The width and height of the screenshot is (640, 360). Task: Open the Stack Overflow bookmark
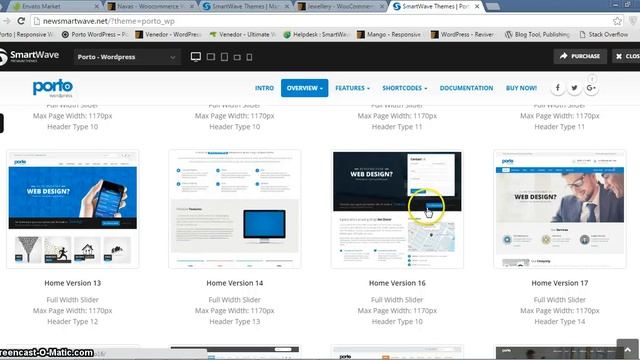[604, 35]
